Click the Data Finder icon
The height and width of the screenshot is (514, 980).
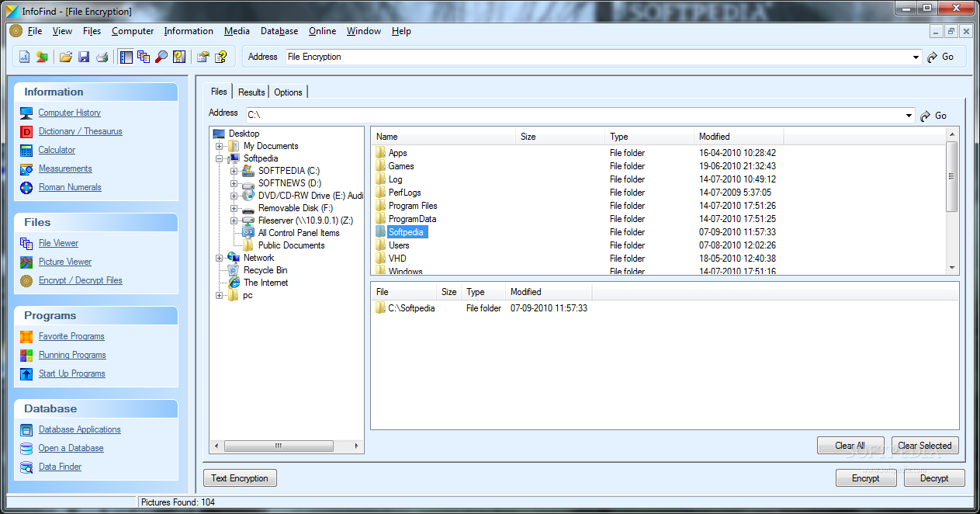point(26,467)
